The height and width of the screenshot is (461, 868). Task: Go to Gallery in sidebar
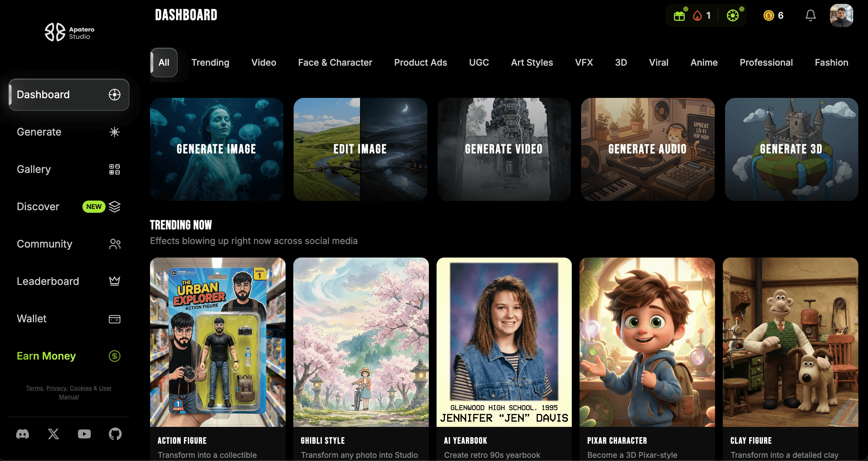pos(34,169)
